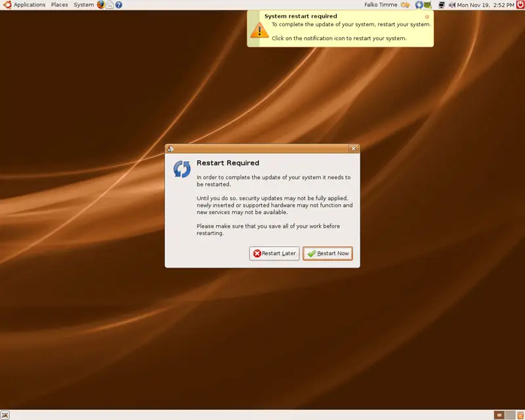Launch the Firefox web browser icon

[100, 5]
